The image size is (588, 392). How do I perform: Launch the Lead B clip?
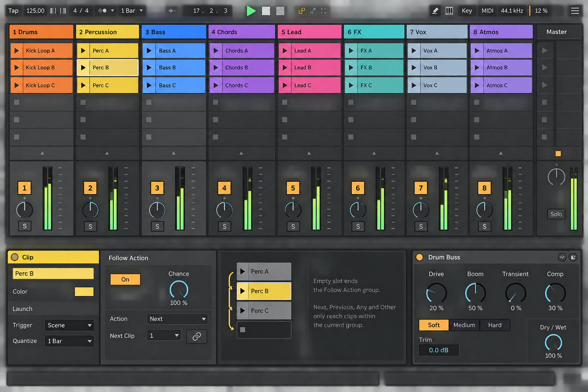point(285,67)
